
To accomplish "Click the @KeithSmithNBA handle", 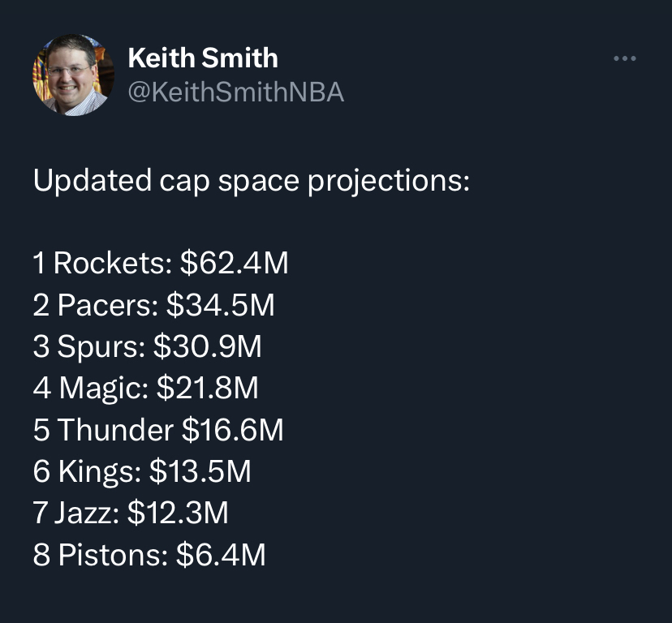I will tap(235, 92).
